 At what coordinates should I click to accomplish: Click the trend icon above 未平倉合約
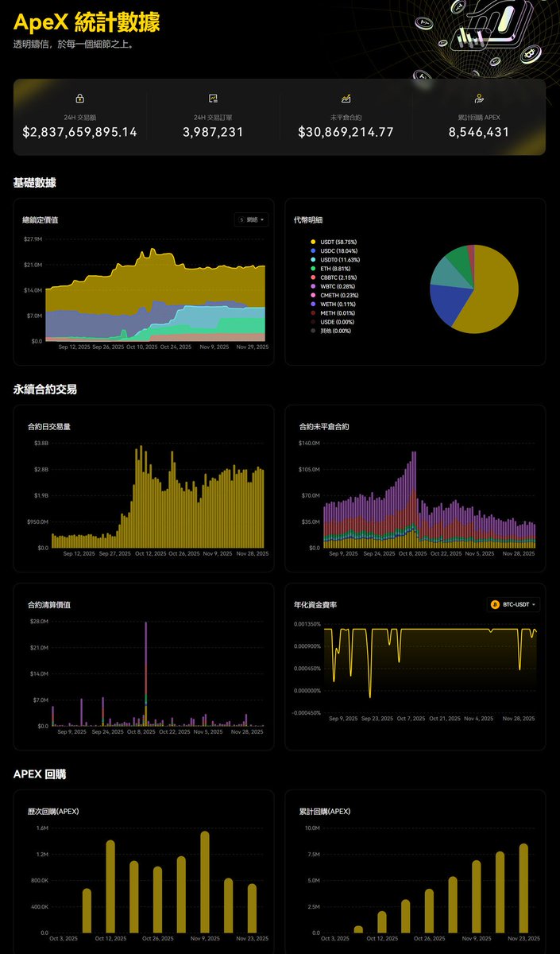(346, 99)
